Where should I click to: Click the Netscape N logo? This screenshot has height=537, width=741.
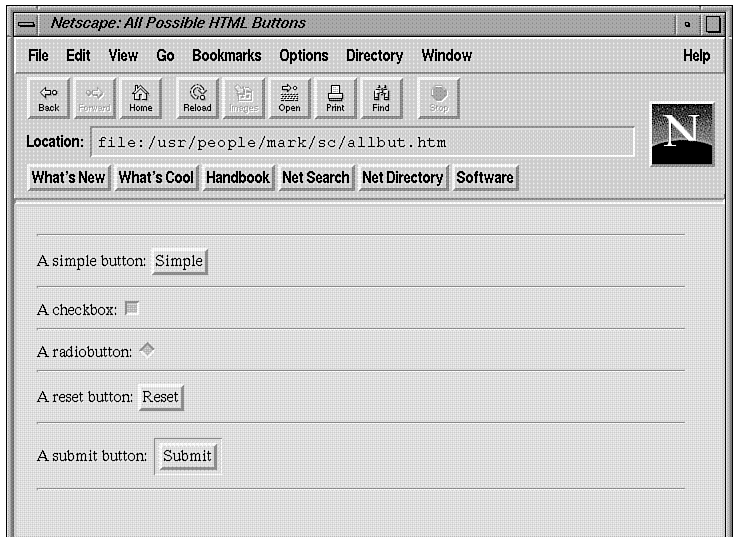(x=683, y=133)
